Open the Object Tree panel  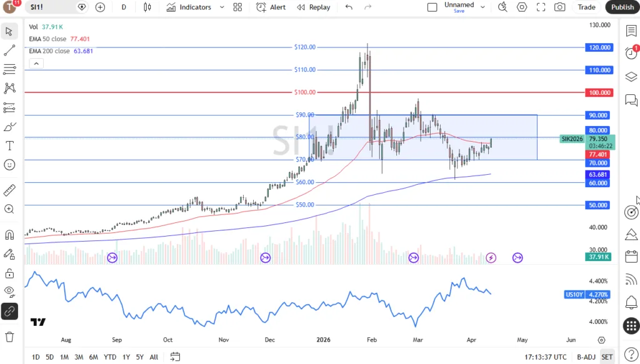click(631, 76)
